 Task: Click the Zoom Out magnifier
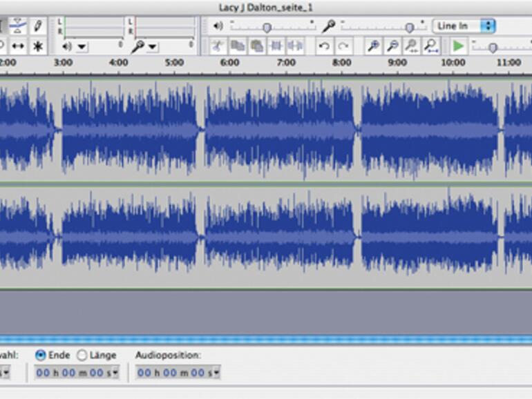[x=392, y=46]
